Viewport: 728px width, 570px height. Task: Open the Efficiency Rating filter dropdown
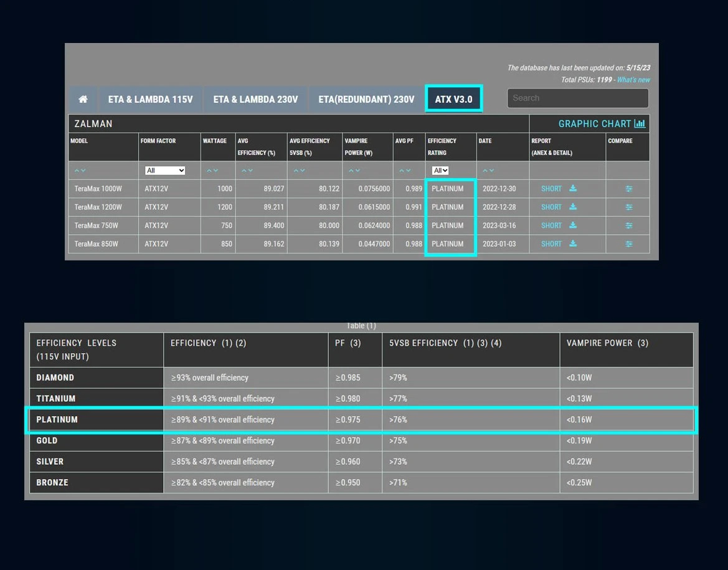pyautogui.click(x=440, y=171)
